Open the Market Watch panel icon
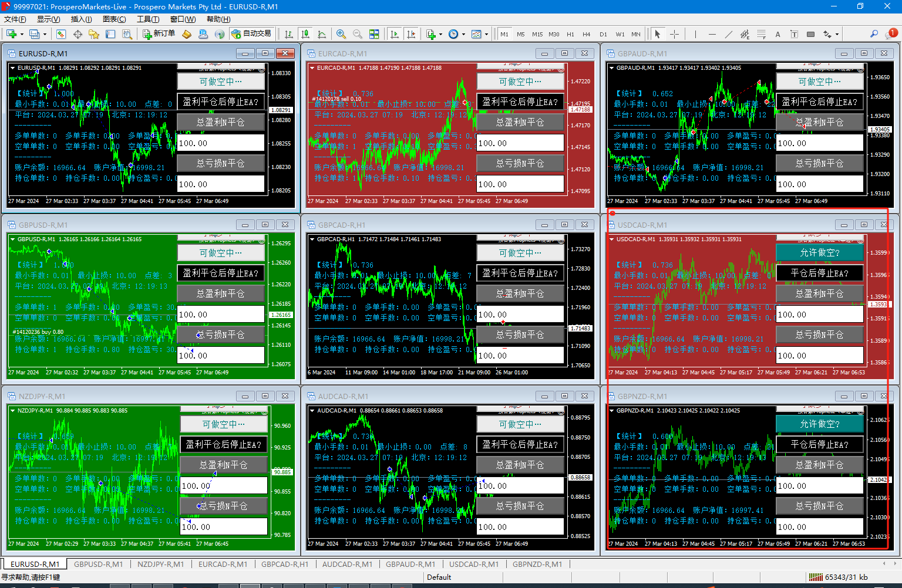902x588 pixels. coord(61,34)
